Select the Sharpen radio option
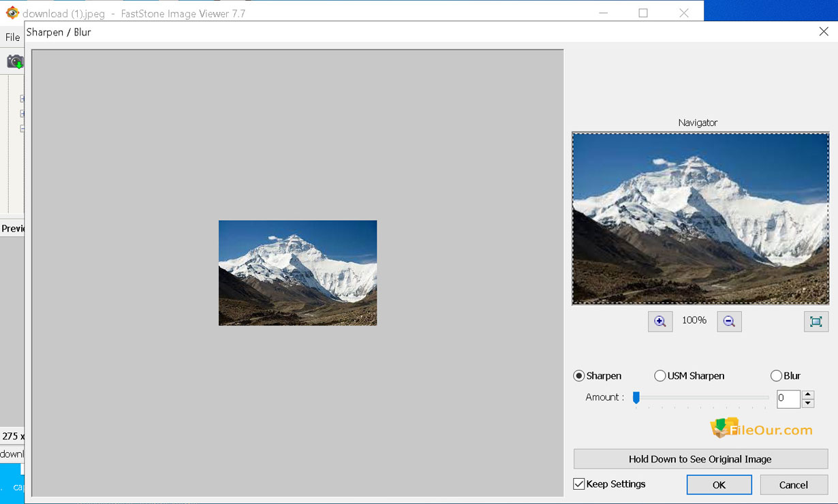The width and height of the screenshot is (838, 504). click(x=579, y=376)
